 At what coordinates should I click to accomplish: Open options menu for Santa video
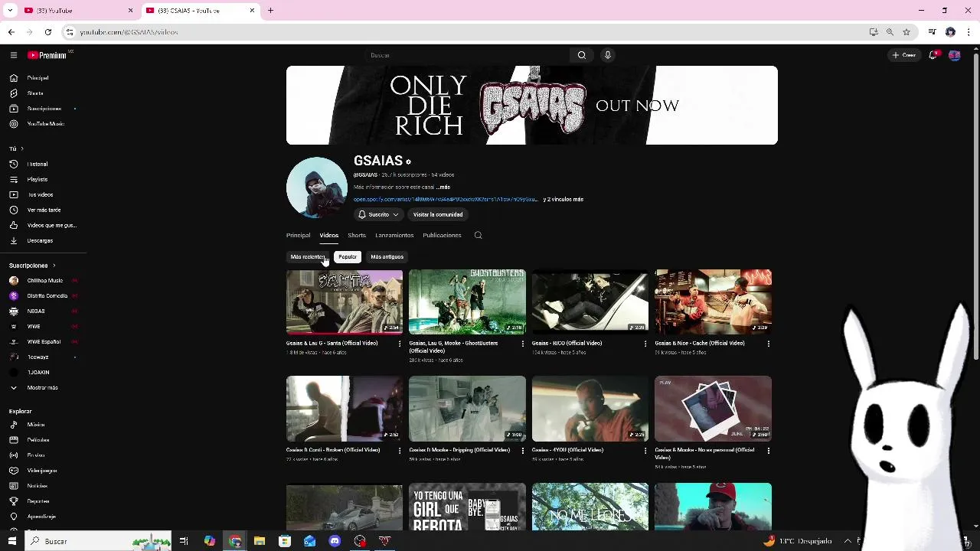click(x=400, y=344)
